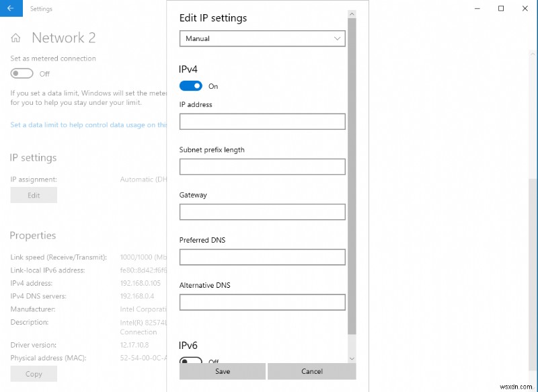Click the Preferred DNS field
The image size is (538, 392).
click(262, 257)
